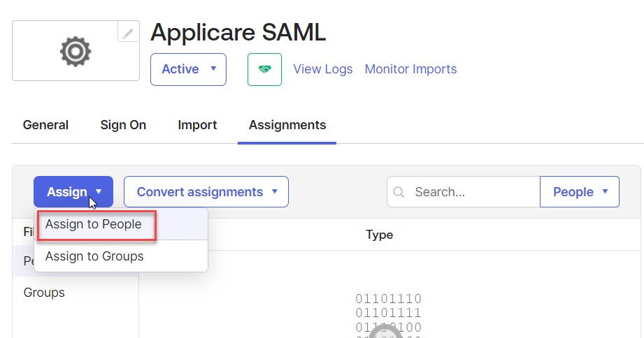Switch to the General tab

click(x=45, y=125)
